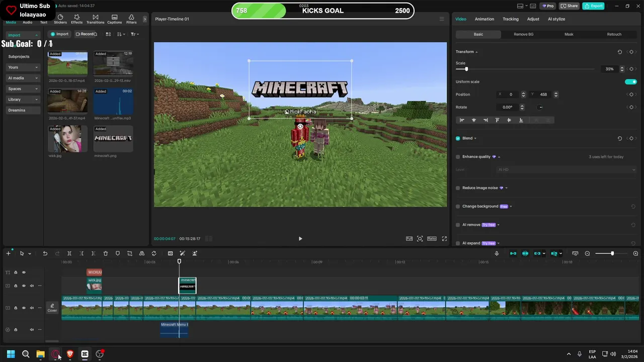Expand more media panel tabs arrow

tap(145, 19)
